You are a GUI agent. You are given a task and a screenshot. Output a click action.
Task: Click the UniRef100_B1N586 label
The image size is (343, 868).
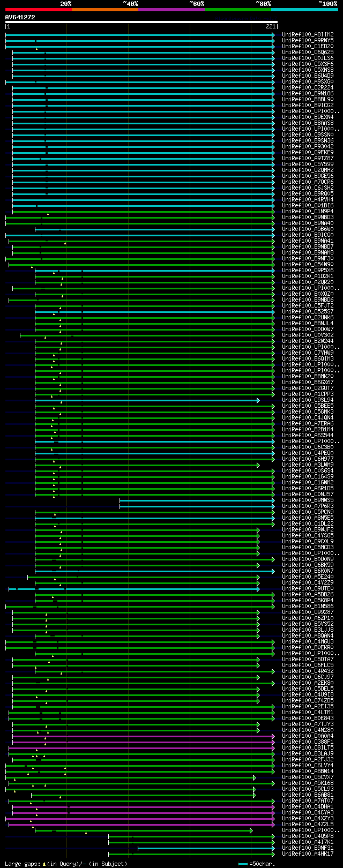[x=308, y=606]
